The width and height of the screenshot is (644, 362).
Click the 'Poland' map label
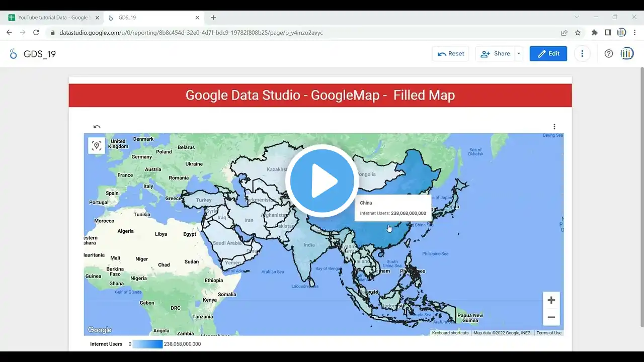[164, 151]
